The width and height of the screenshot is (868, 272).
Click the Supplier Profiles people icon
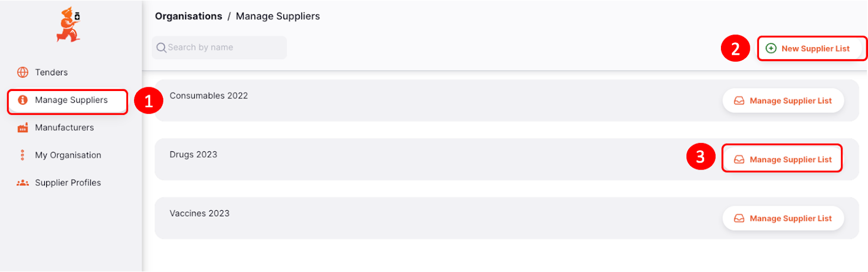coord(23,183)
